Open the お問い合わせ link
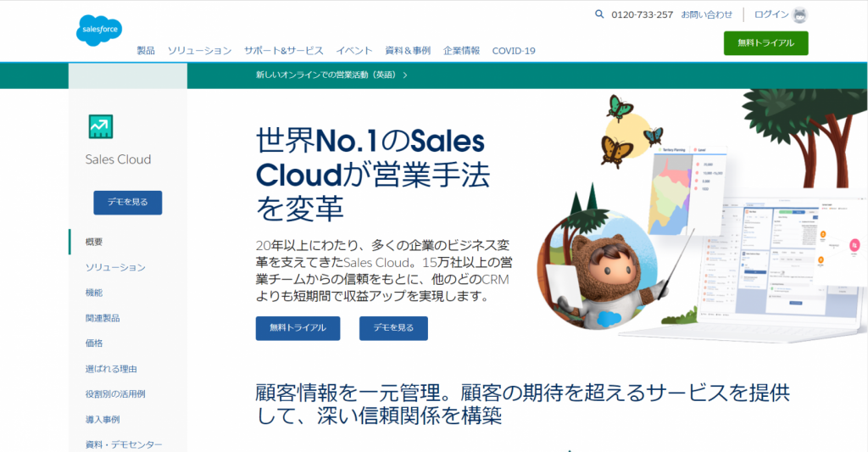Screen dimensions: 868x452 (x=706, y=15)
